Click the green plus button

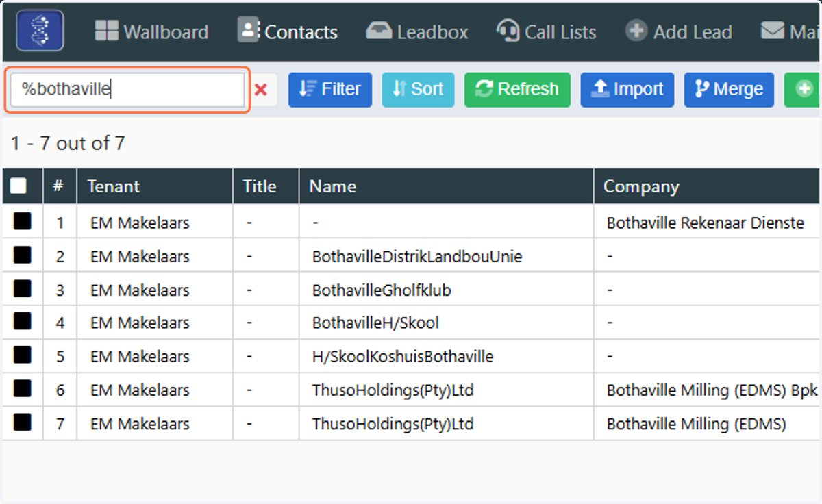[x=802, y=90]
